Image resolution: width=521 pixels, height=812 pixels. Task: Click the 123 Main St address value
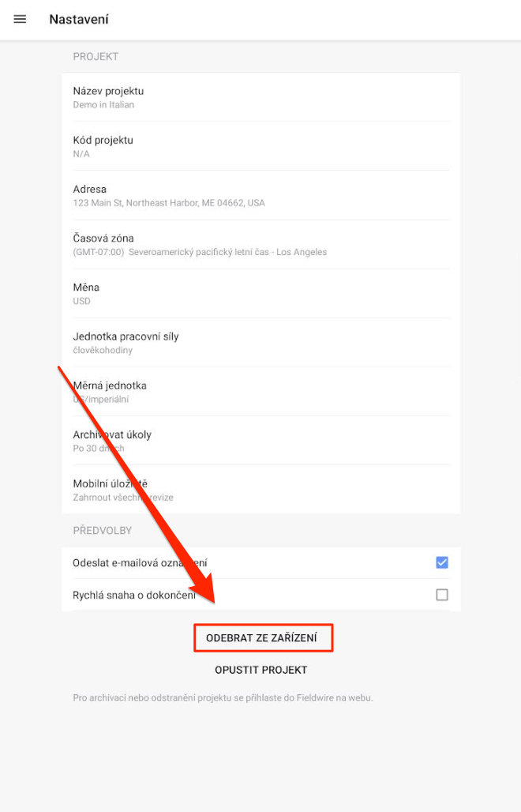(x=169, y=203)
